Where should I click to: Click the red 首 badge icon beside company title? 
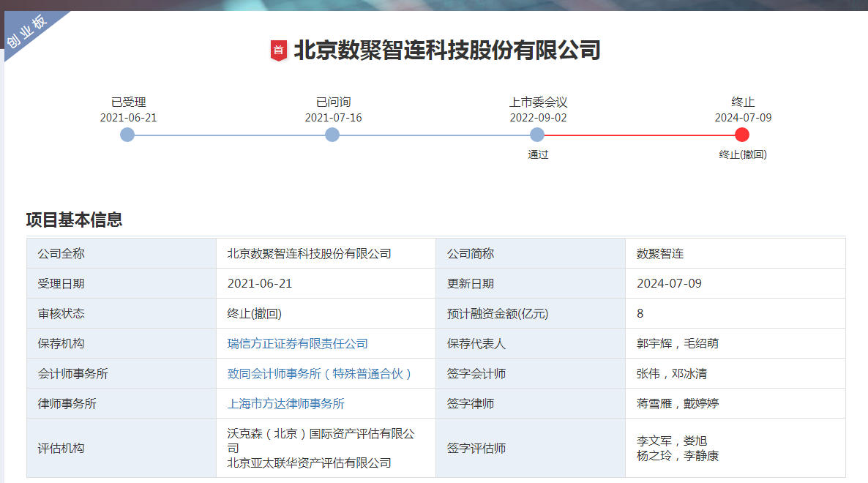[278, 50]
